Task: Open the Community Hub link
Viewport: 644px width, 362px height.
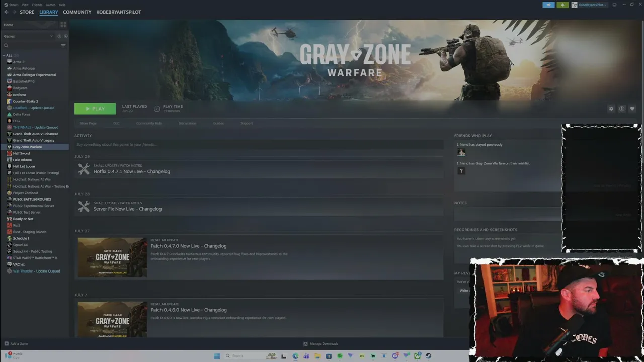Action: pos(149,123)
